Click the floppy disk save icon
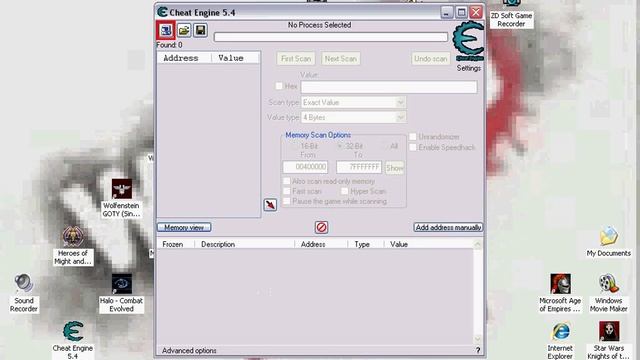 [x=200, y=30]
